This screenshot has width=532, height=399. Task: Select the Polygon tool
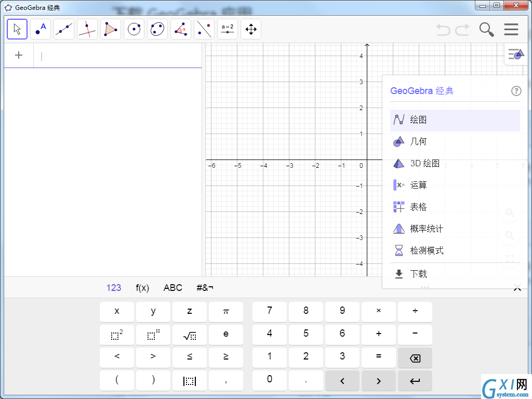(x=111, y=29)
